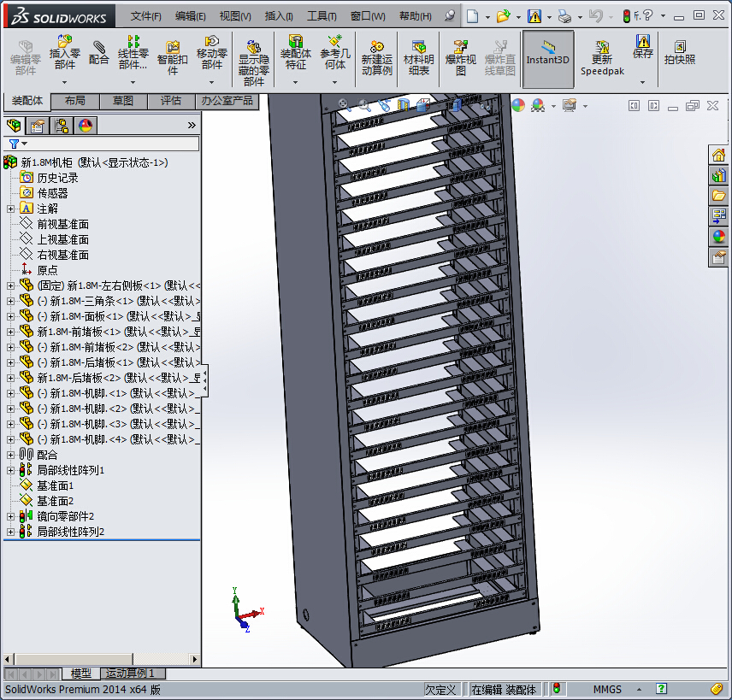Screen dimensions: 732x700
Task: Open the 插入(I) menu
Action: tap(279, 16)
